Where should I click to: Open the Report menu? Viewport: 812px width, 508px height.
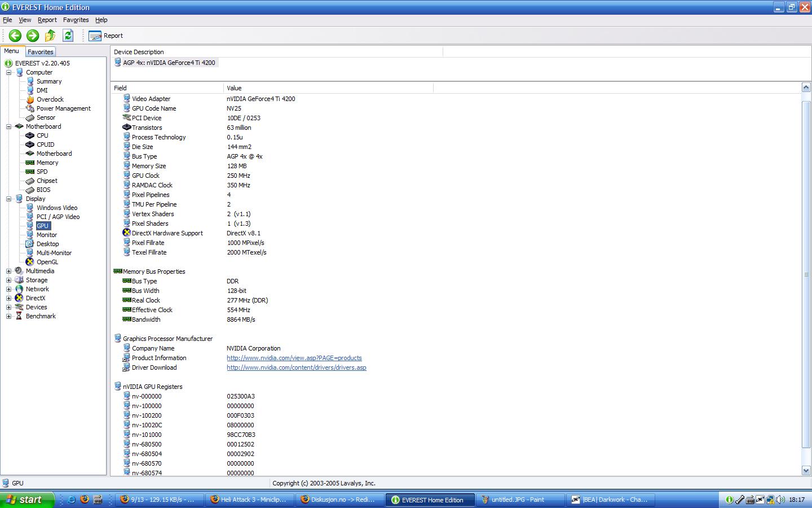[x=47, y=20]
